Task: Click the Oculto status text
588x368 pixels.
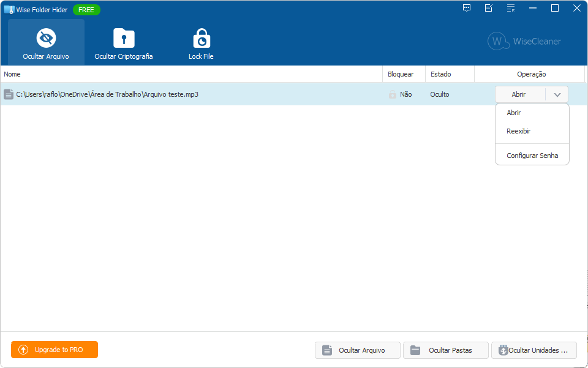Action: pos(440,94)
